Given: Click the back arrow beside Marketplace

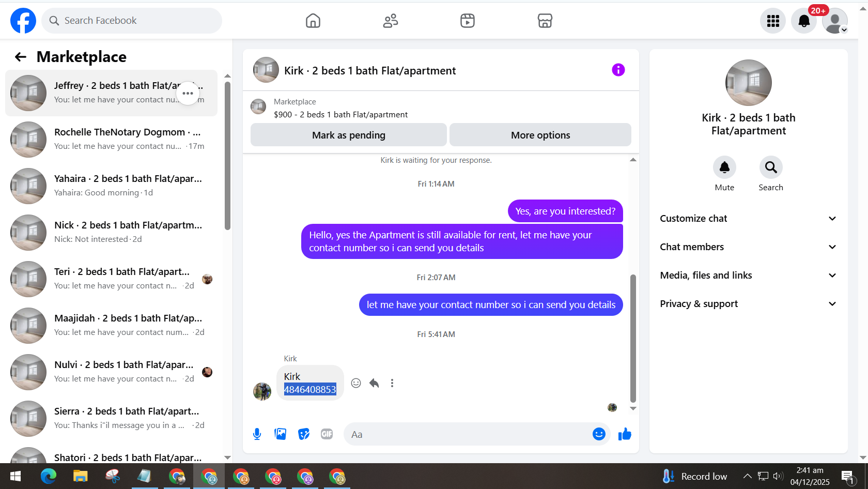Looking at the screenshot, I should click(x=21, y=57).
